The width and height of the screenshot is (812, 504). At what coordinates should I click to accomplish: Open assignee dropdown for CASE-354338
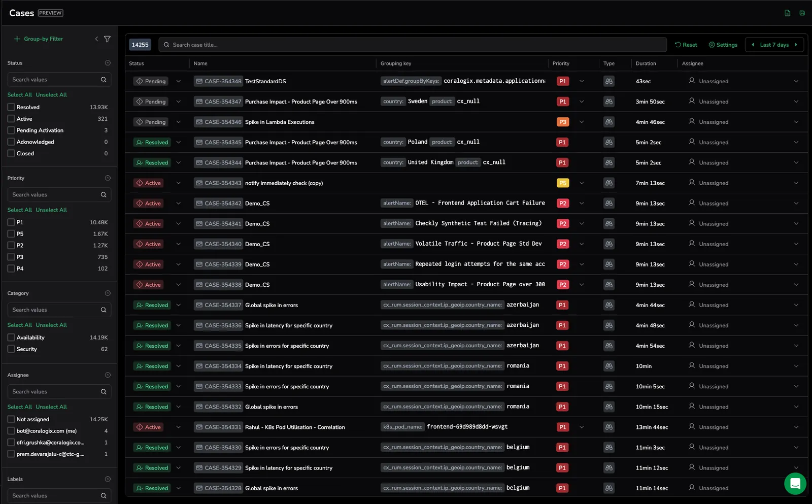pyautogui.click(x=796, y=285)
